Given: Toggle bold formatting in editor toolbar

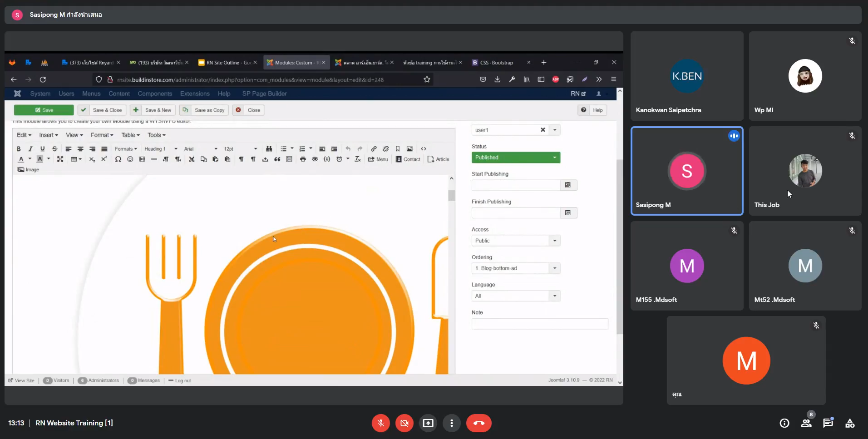Looking at the screenshot, I should coord(19,149).
